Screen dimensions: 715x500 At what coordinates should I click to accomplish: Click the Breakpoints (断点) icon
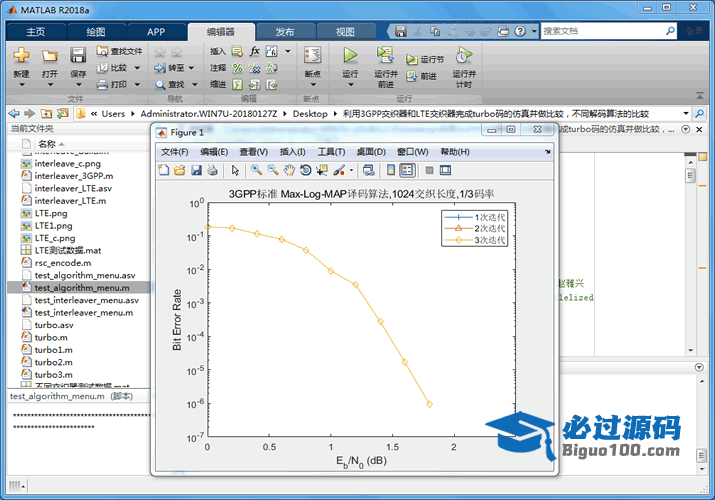pyautogui.click(x=312, y=56)
